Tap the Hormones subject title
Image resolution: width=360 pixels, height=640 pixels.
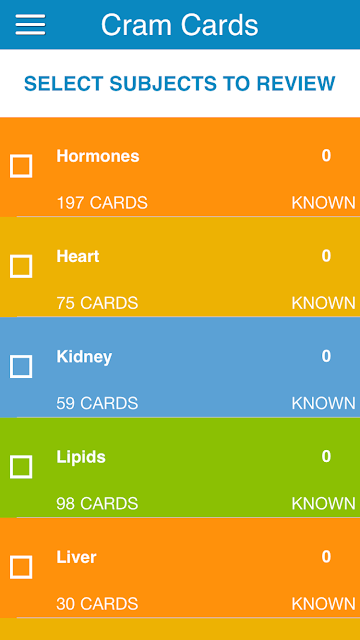[x=98, y=156]
